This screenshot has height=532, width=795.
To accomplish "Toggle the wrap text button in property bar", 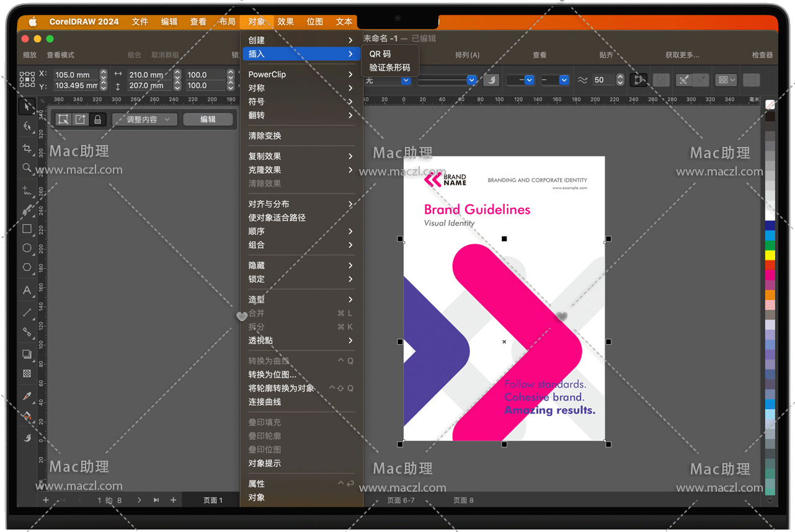I will pyautogui.click(x=724, y=80).
